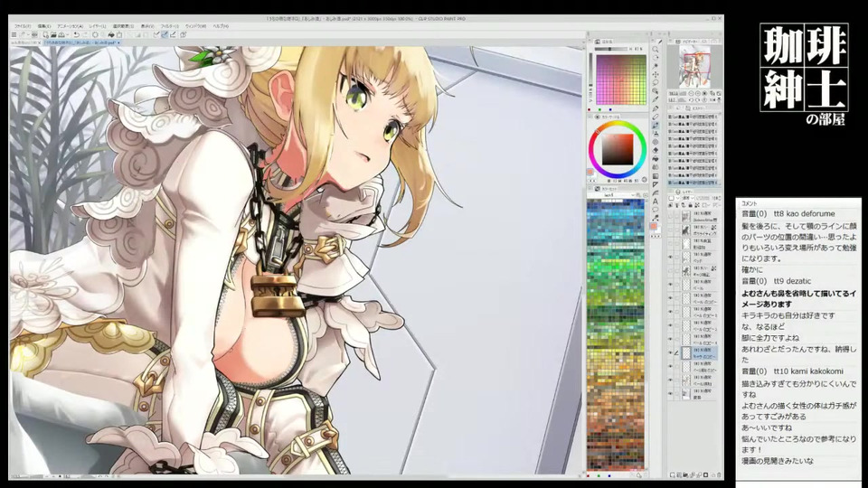The height and width of the screenshot is (488, 868).
Task: Select the lasso Selection area tool
Action: [656, 82]
